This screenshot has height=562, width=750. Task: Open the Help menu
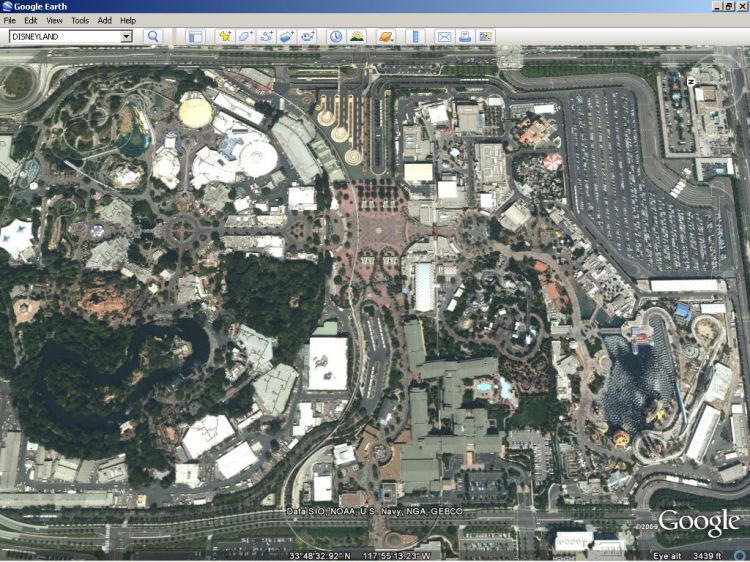[128, 21]
